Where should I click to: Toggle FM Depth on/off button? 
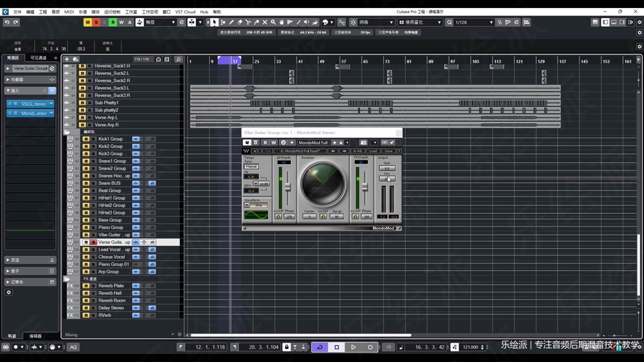pyautogui.click(x=356, y=217)
